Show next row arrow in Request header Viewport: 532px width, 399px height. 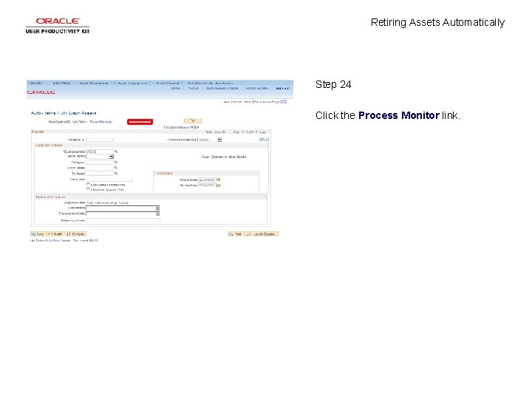(x=256, y=132)
